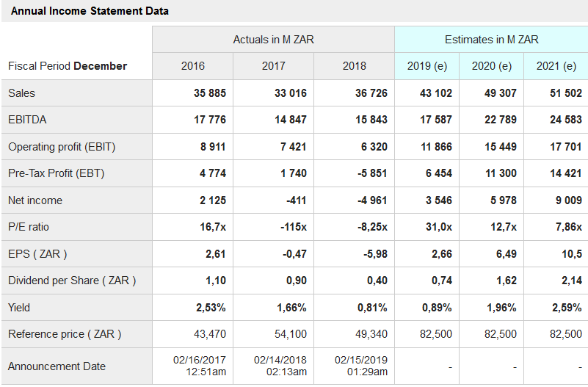The image size is (588, 387).
Task: Click the Dividend per Share (ZAR) label
Action: [x=72, y=281]
